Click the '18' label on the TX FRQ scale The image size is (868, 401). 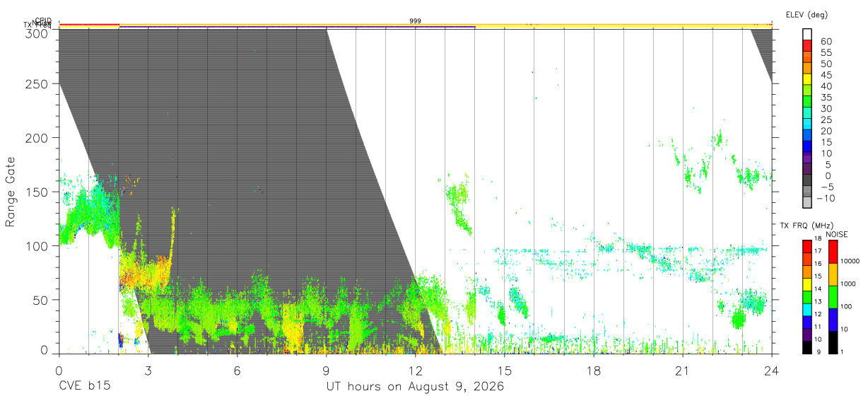[x=818, y=238]
